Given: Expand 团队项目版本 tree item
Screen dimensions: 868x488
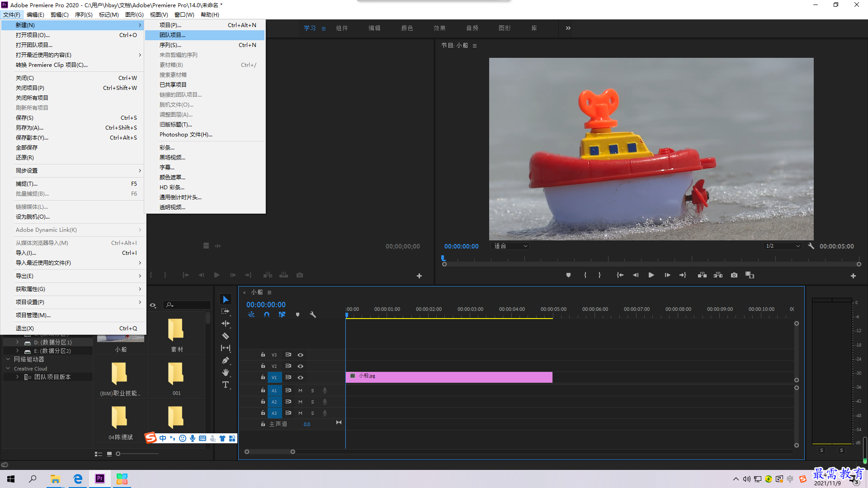Looking at the screenshot, I should click(18, 377).
